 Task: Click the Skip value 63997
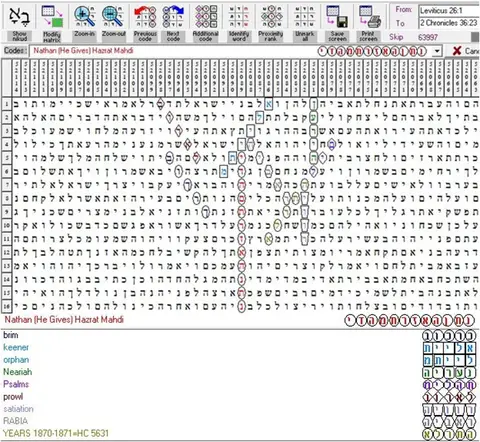coord(428,37)
